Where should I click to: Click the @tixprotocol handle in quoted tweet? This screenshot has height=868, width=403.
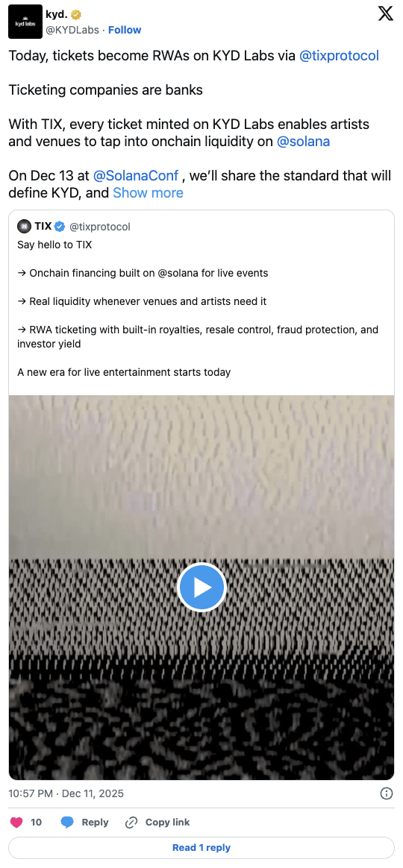click(100, 227)
